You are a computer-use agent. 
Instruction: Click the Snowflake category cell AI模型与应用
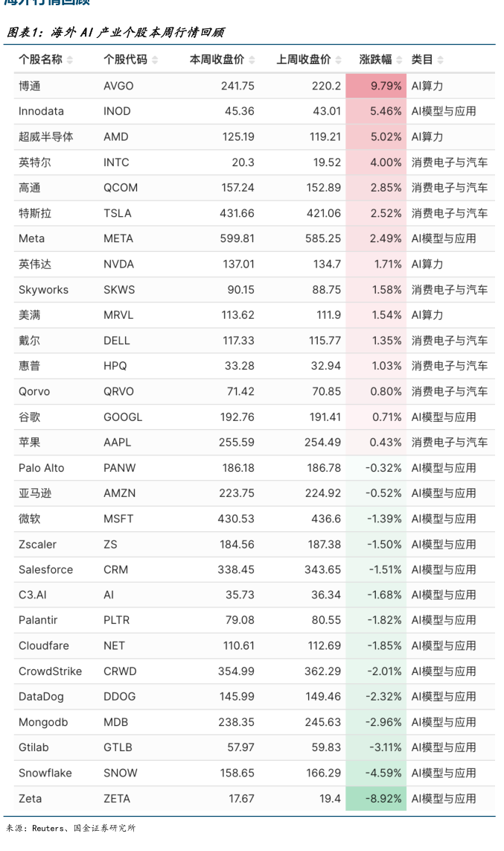[x=444, y=773]
